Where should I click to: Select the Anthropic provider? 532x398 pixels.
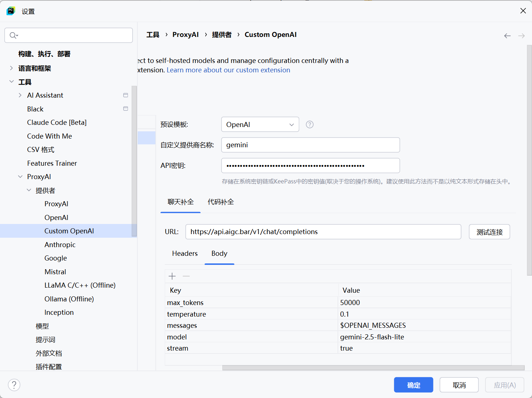coord(60,245)
